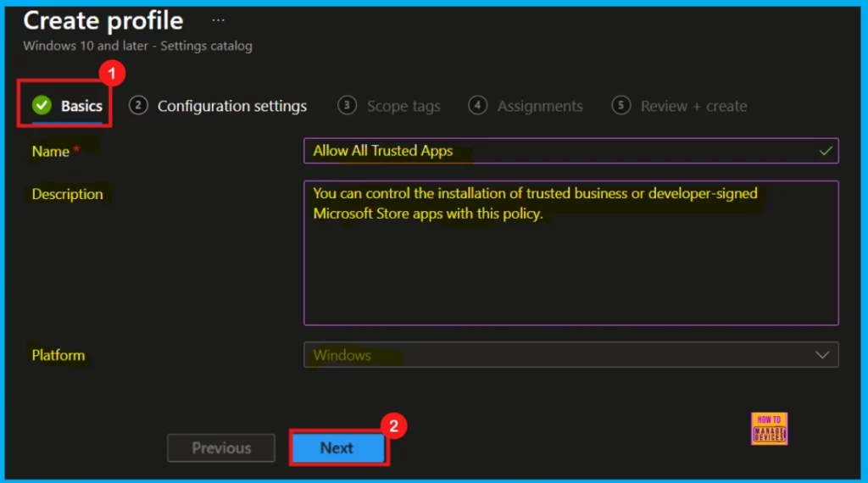This screenshot has height=483, width=868.
Task: Click the Description label text
Action: 67,194
